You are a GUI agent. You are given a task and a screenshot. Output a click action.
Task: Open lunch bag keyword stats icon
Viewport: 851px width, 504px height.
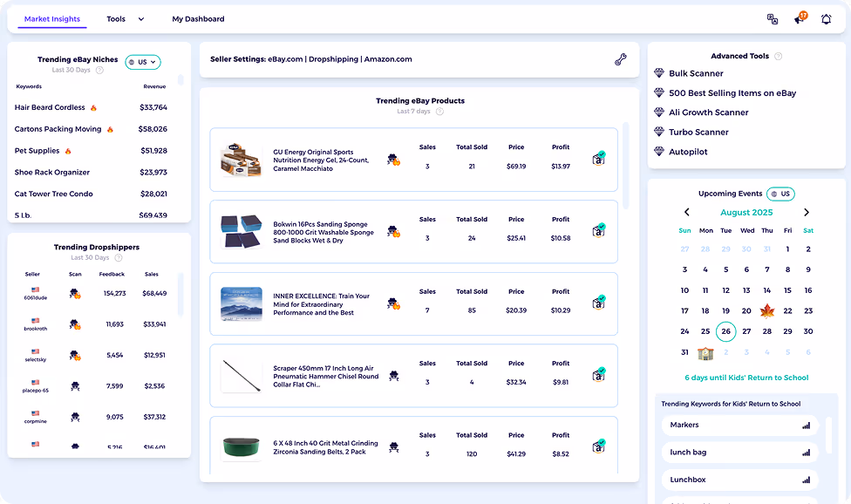[806, 453]
